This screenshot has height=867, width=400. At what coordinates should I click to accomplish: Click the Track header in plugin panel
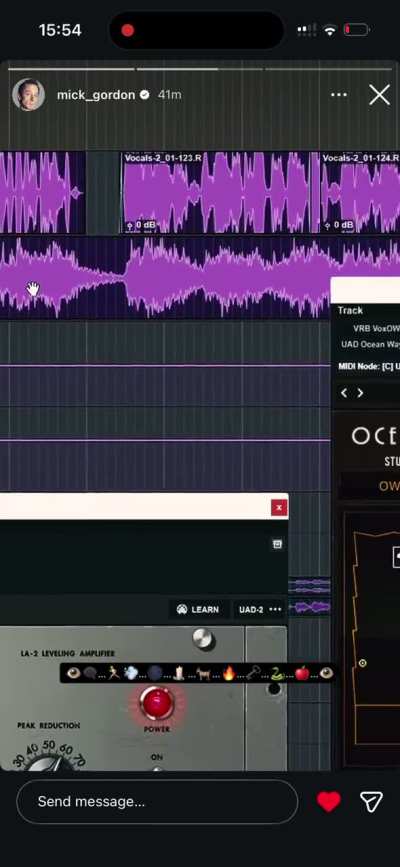coord(350,310)
